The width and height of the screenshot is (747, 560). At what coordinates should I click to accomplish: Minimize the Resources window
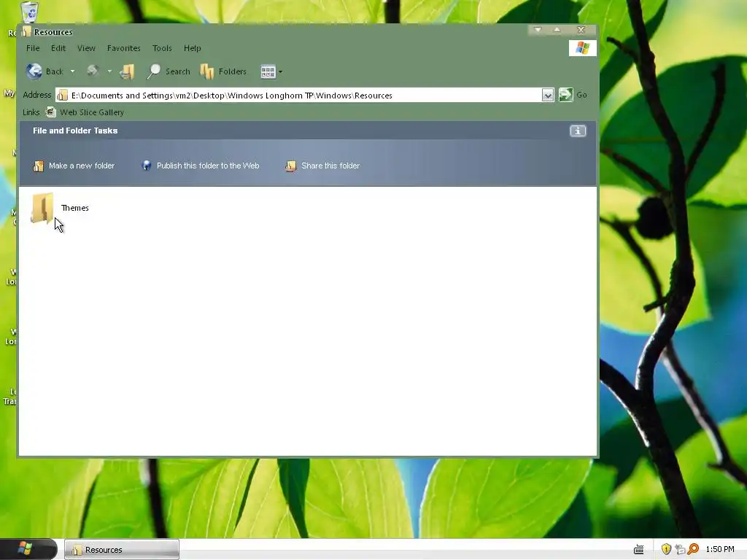(538, 30)
